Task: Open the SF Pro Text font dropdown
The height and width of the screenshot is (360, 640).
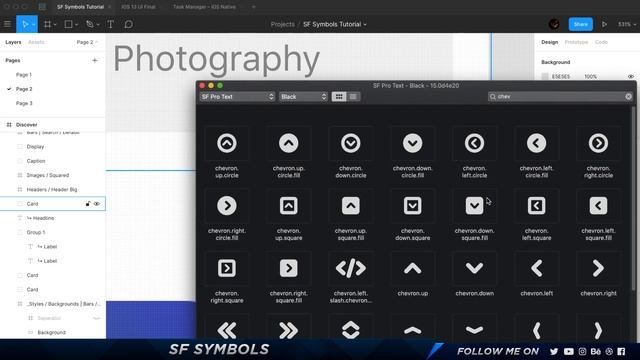Action: pos(237,97)
